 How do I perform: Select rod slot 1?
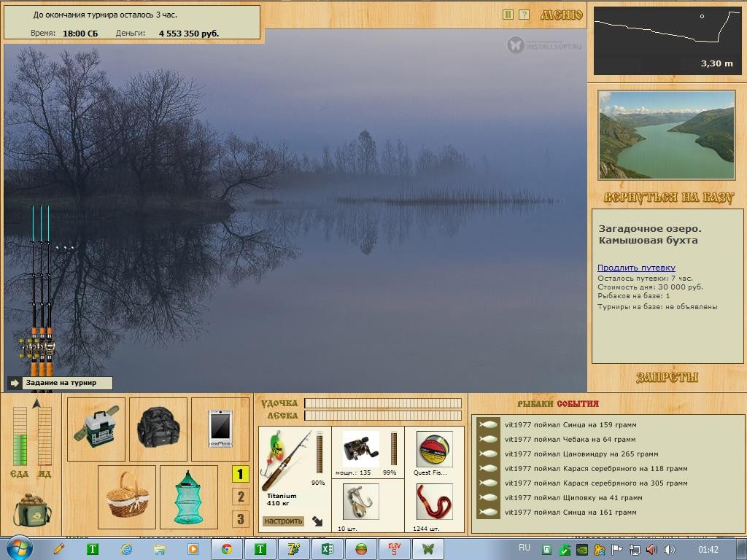coord(240,474)
